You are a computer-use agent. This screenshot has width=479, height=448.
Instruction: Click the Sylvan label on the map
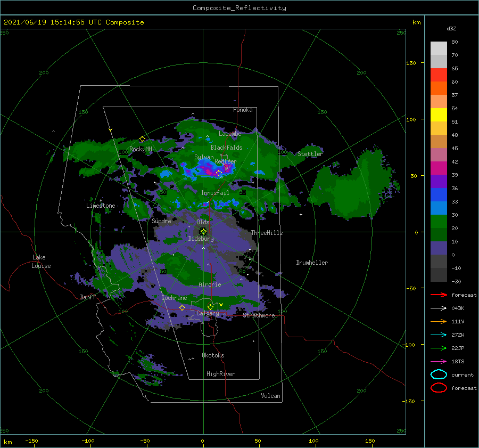pyautogui.click(x=204, y=157)
